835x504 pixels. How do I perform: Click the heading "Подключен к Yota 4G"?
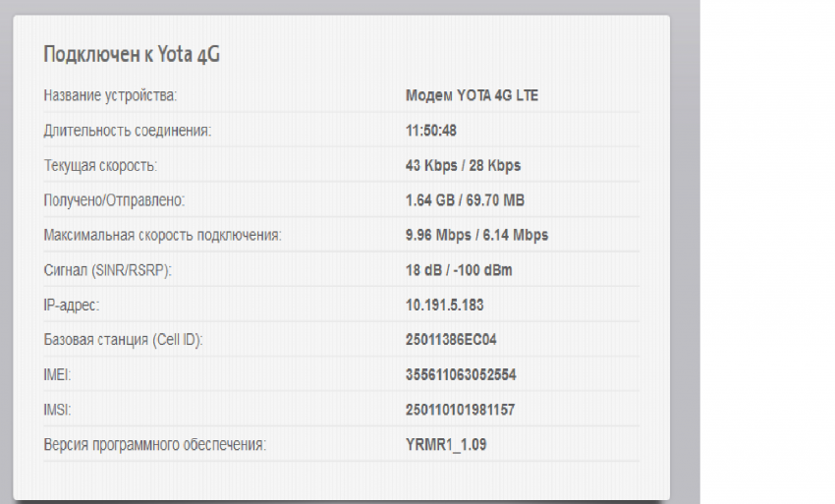pyautogui.click(x=131, y=54)
